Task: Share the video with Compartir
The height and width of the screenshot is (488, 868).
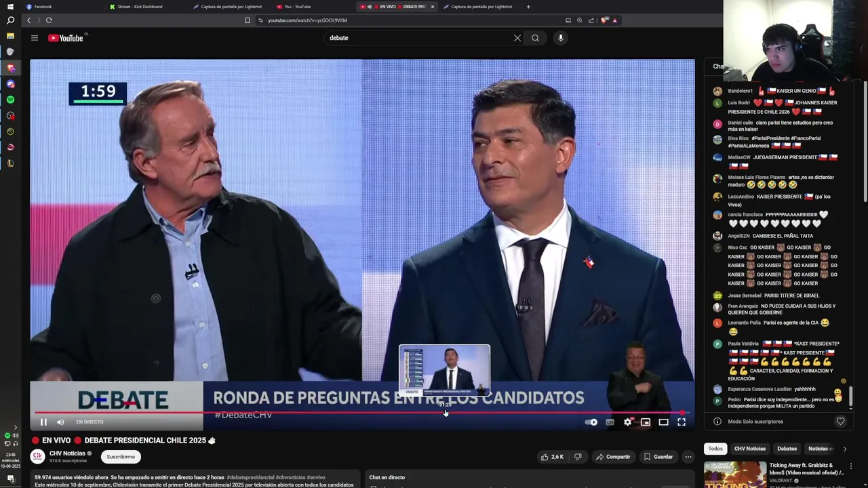Action: 613,457
